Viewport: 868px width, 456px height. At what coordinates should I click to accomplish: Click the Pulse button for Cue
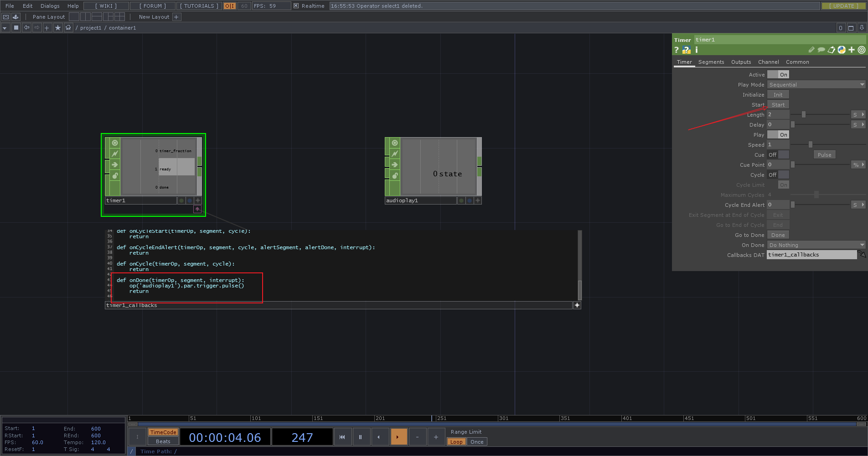[824, 154]
